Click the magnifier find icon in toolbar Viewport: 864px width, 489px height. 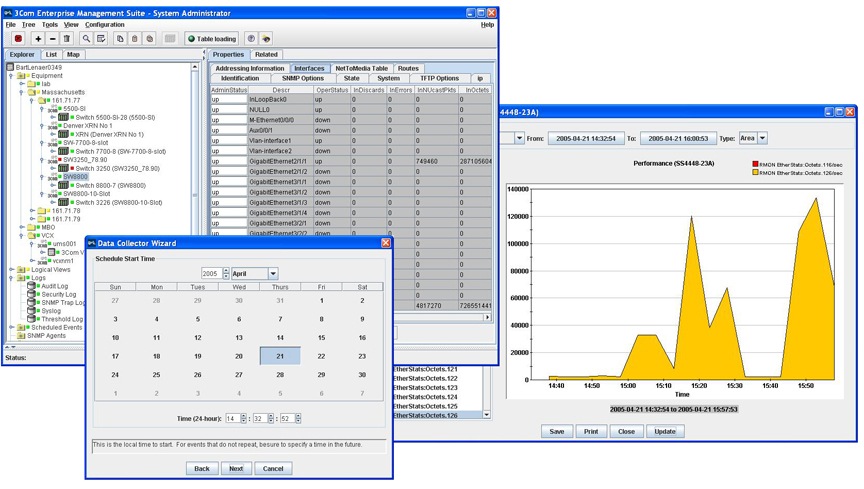(x=86, y=39)
